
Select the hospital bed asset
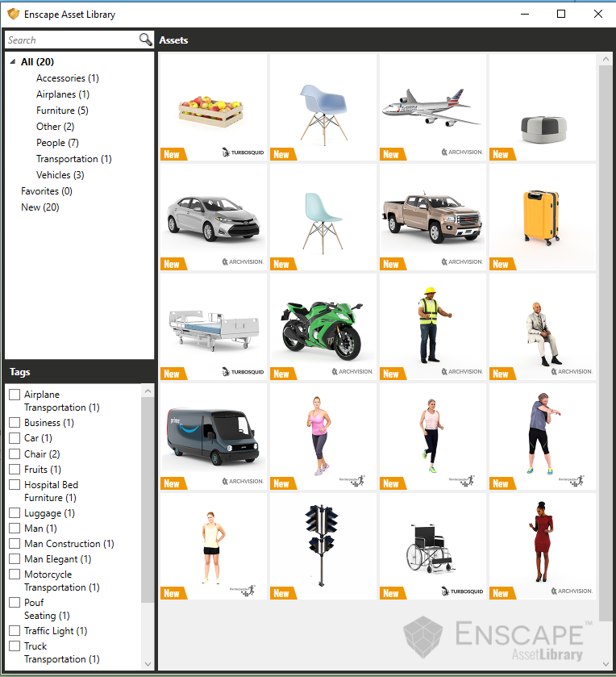pyautogui.click(x=213, y=327)
